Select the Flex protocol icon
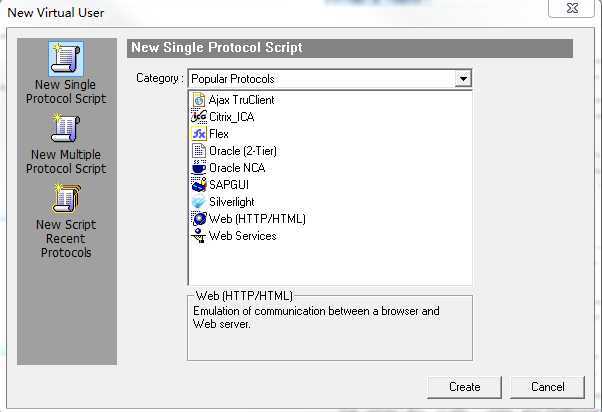The height and width of the screenshot is (412, 602). (x=198, y=134)
